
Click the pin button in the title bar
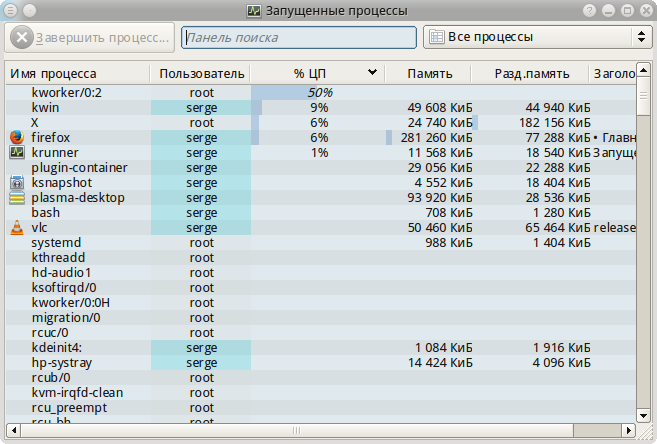[29, 10]
